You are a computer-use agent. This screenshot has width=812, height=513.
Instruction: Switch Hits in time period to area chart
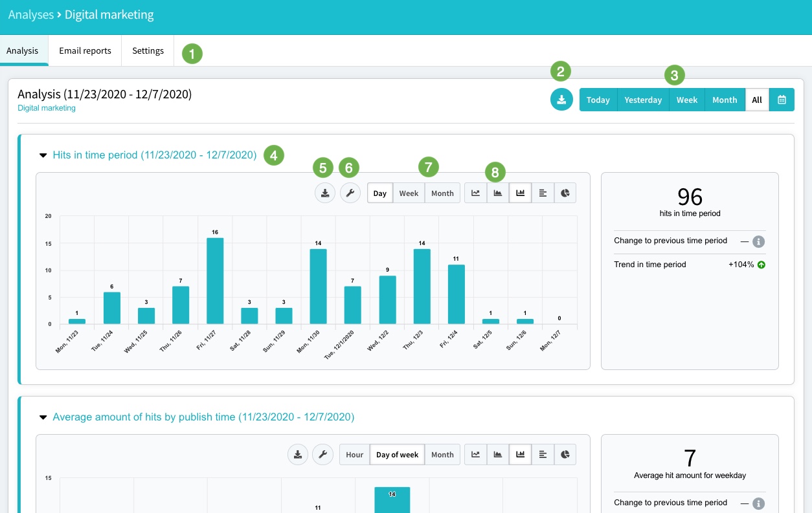498,193
